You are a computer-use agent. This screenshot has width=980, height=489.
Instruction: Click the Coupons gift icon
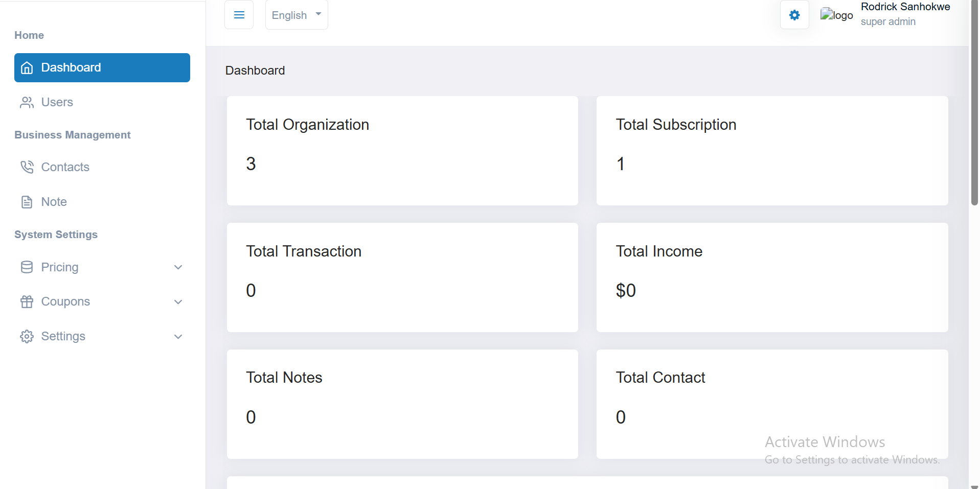point(27,302)
